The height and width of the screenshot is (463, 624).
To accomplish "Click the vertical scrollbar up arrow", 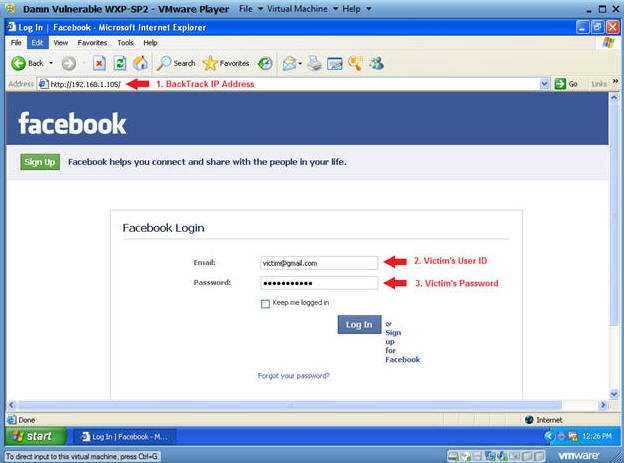I will [x=614, y=97].
